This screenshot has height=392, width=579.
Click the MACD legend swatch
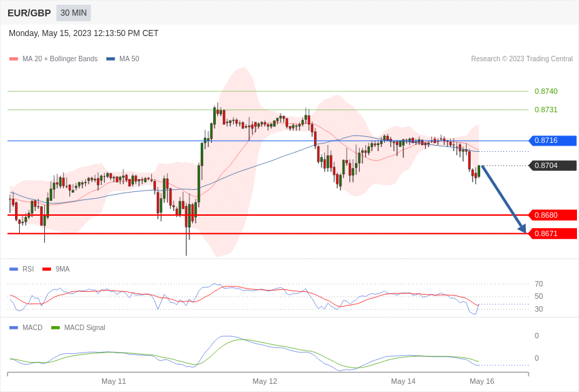coord(14,328)
